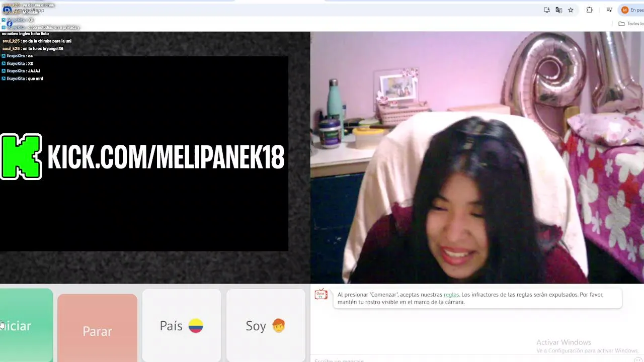Click the KICK.COM/MELIPANEK18 text
This screenshot has width=644, height=362.
[166, 157]
